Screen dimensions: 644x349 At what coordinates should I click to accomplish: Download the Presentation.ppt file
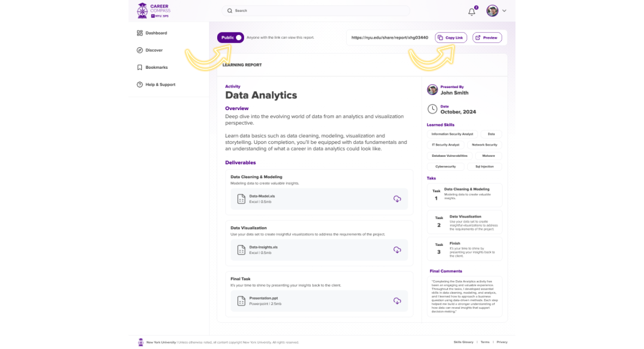tap(397, 301)
